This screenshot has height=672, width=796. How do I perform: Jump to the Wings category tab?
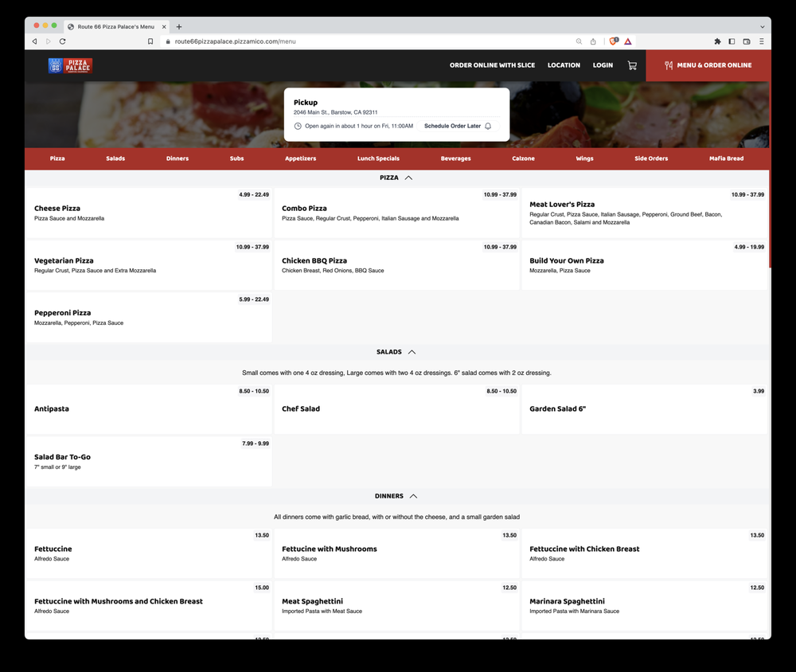pos(584,158)
